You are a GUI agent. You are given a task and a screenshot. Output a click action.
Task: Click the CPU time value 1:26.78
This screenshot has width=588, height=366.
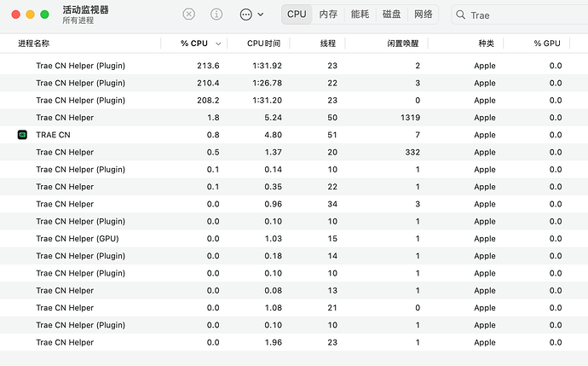[267, 83]
